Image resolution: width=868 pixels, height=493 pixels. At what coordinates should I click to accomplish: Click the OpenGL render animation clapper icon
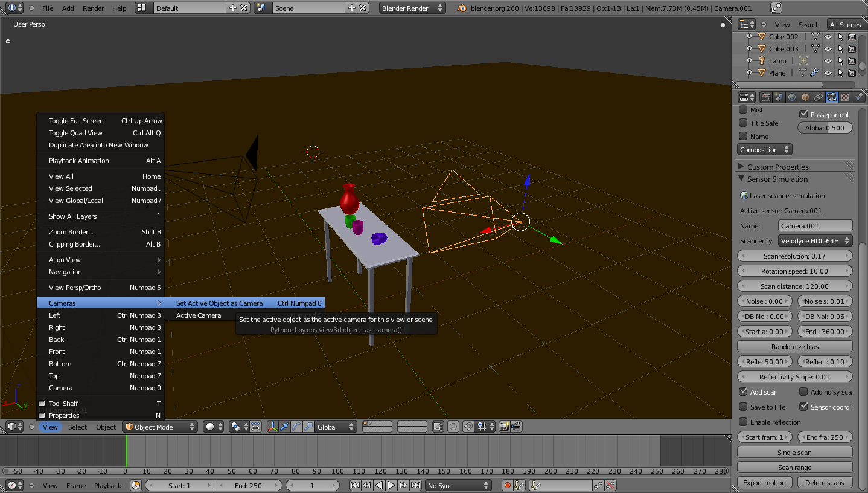(516, 427)
